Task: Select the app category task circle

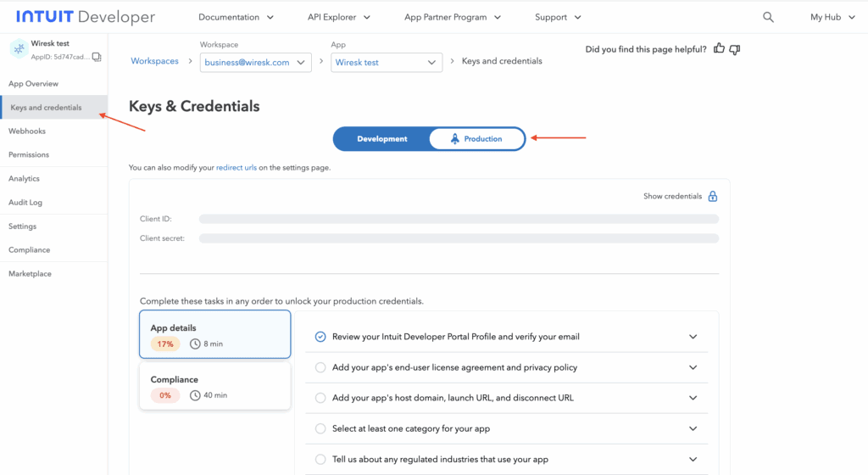Action: (x=320, y=428)
